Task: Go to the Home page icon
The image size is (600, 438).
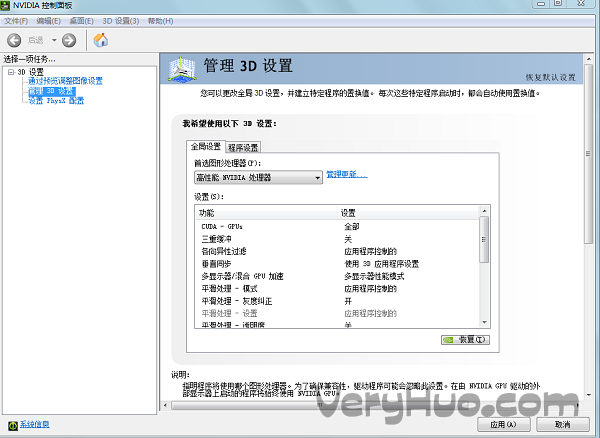Action: (x=100, y=40)
